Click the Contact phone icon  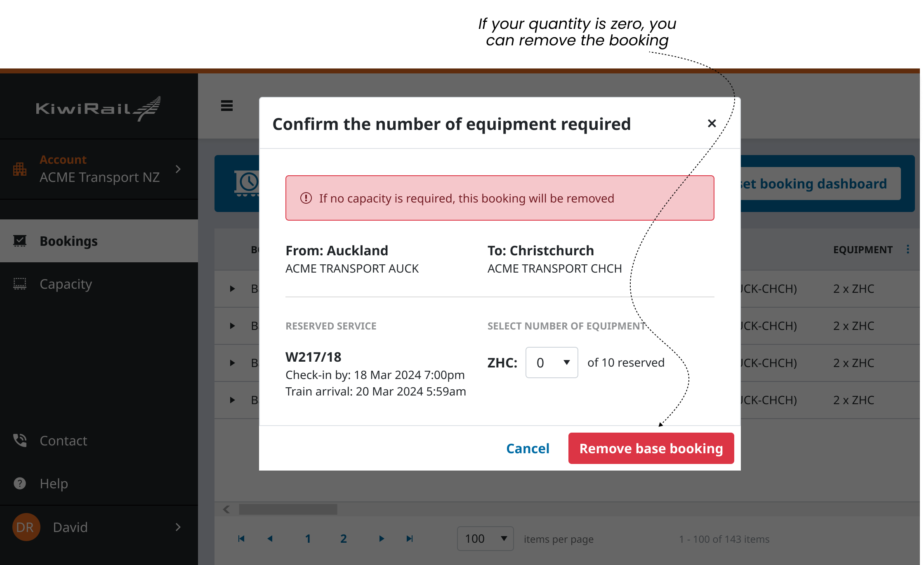[x=20, y=440]
